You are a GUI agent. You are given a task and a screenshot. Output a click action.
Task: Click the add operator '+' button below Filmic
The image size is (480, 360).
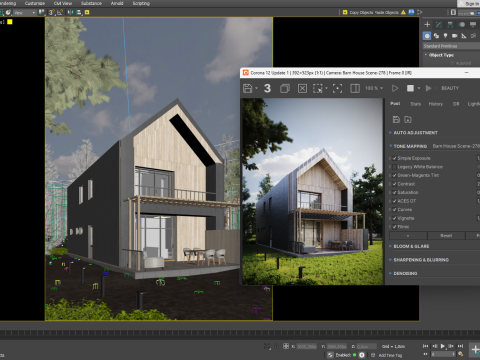(408, 236)
